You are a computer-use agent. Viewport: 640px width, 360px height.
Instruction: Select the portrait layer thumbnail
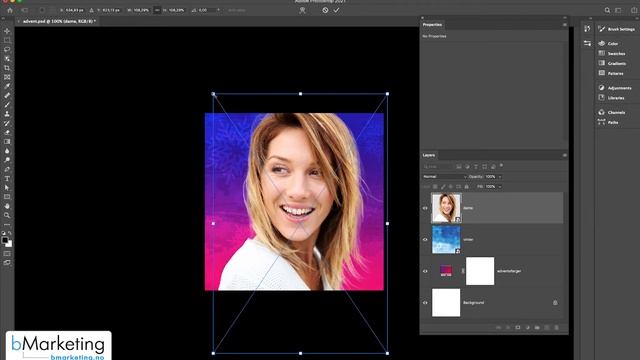click(x=446, y=208)
